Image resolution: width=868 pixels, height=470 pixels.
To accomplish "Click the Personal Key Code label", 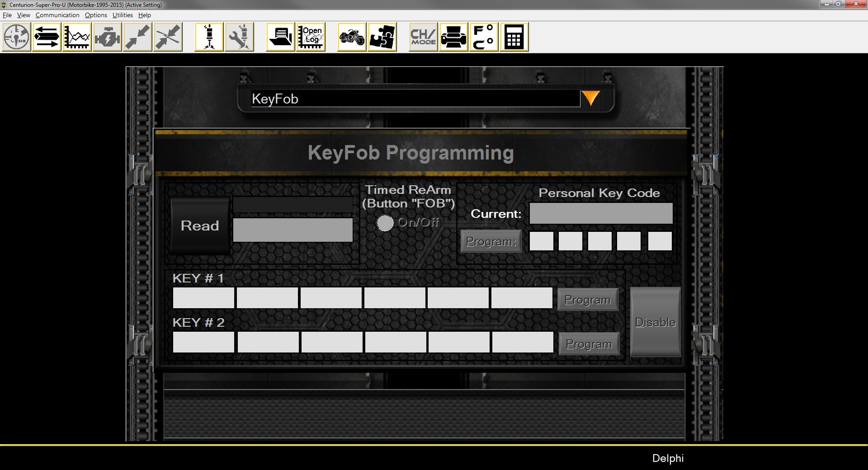I will point(599,193).
